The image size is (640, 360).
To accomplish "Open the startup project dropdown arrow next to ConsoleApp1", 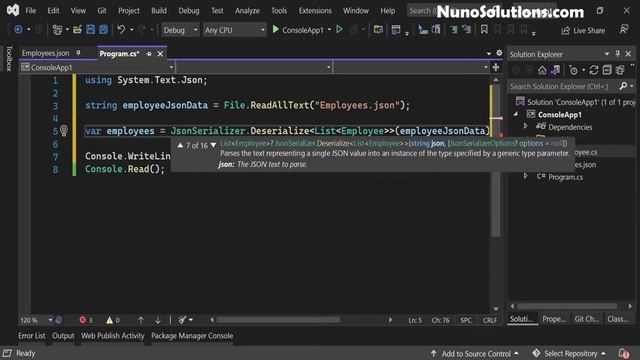I will 329,29.
